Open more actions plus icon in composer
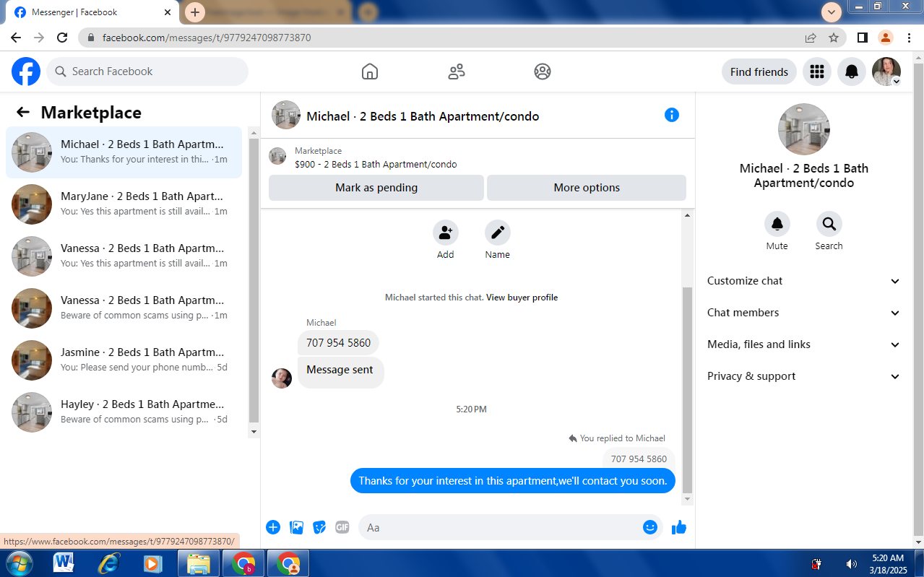The height and width of the screenshot is (577, 924). [x=273, y=527]
